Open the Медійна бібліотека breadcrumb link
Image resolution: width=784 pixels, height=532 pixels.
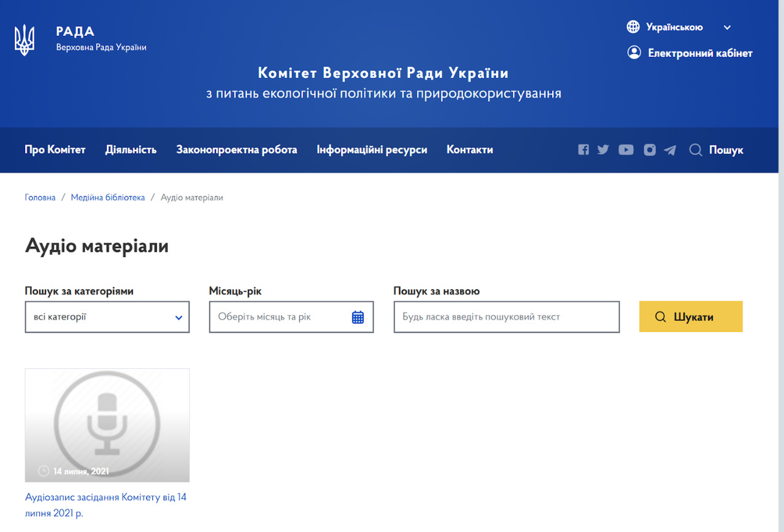point(108,198)
